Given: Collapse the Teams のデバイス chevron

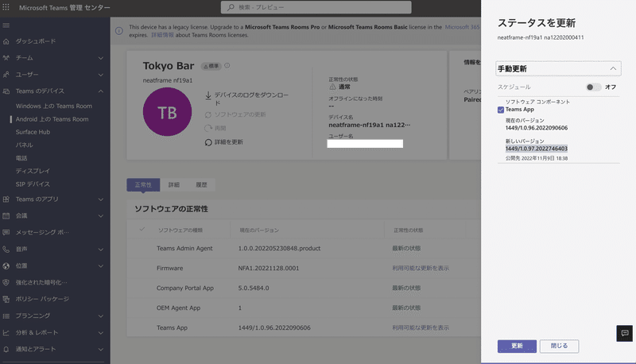Looking at the screenshot, I should point(101,91).
